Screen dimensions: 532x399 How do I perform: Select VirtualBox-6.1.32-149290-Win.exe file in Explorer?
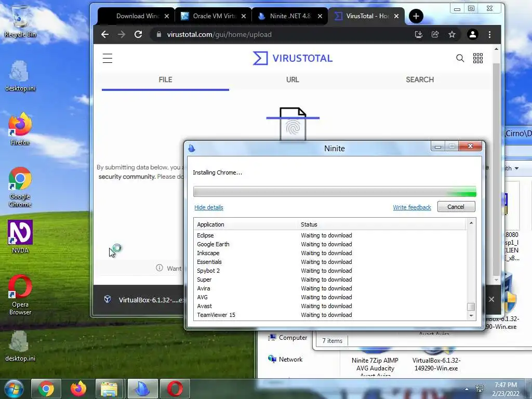pyautogui.click(x=436, y=361)
